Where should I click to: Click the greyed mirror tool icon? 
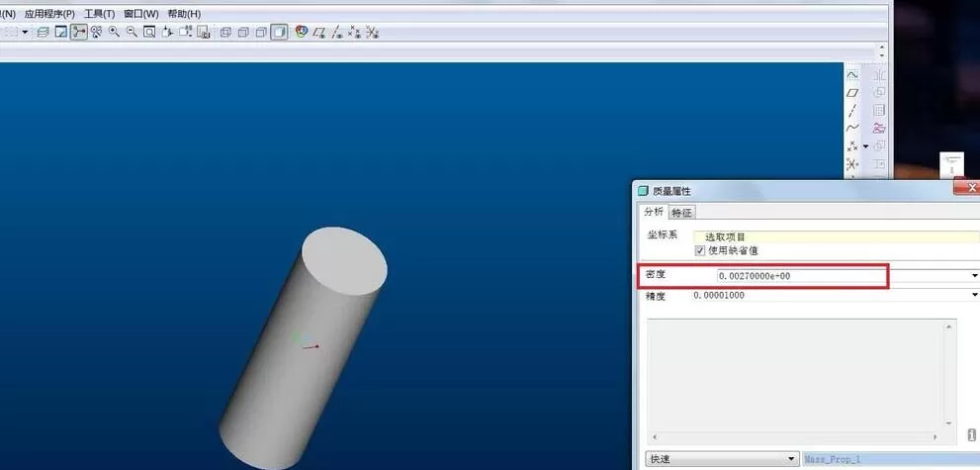[x=879, y=75]
